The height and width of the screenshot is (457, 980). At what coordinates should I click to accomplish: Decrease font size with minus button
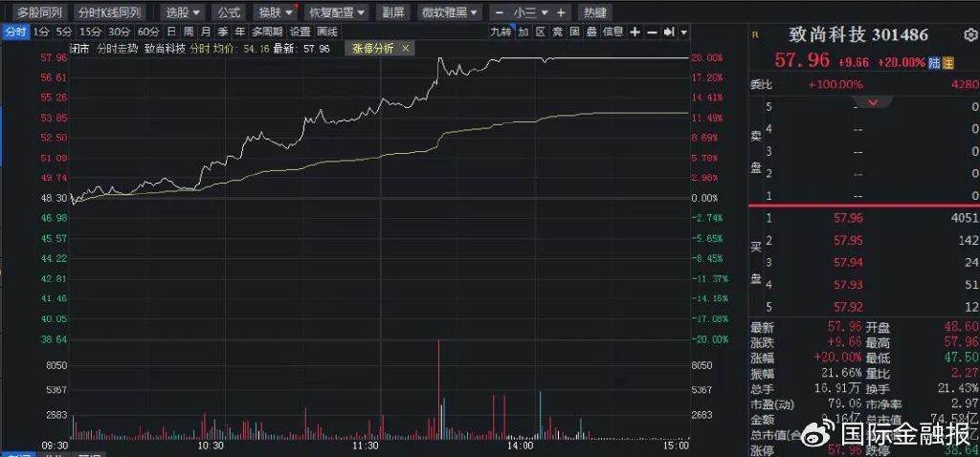point(498,12)
